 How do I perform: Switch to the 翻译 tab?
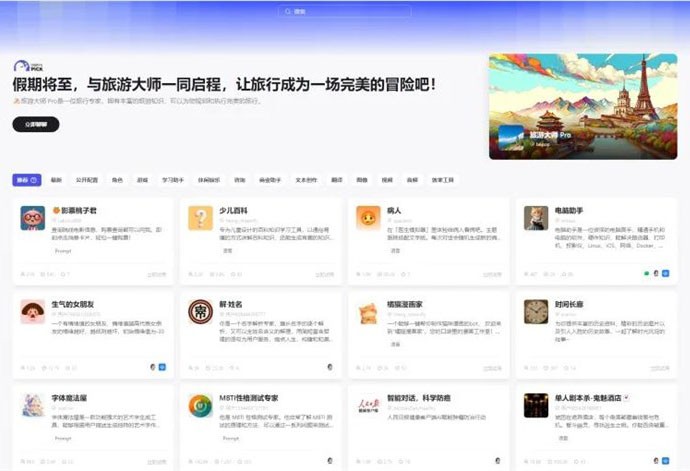(x=337, y=180)
